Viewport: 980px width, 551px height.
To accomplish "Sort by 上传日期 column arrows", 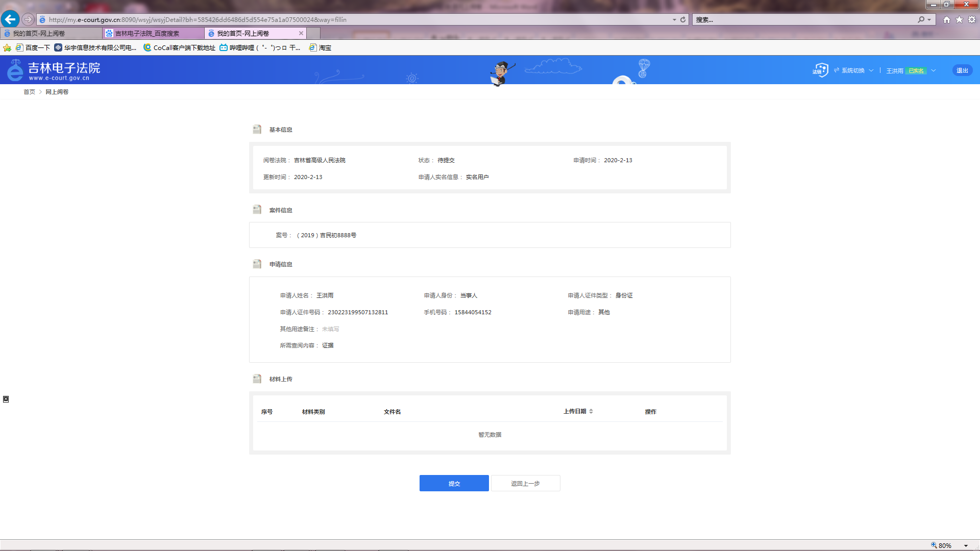I will click(591, 411).
